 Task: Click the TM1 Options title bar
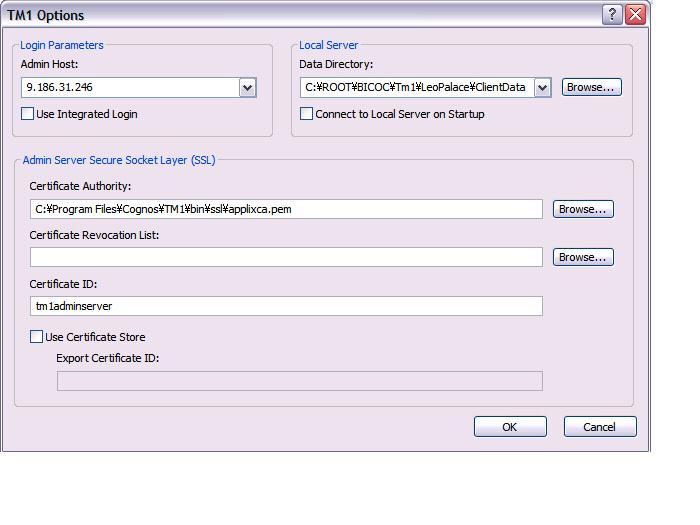tap(300, 15)
